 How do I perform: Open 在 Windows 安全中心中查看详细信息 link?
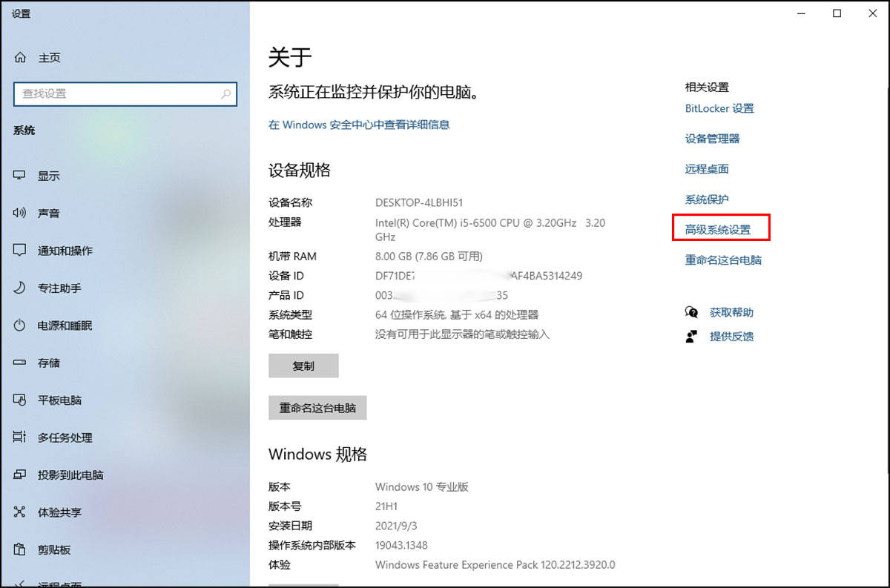click(359, 125)
